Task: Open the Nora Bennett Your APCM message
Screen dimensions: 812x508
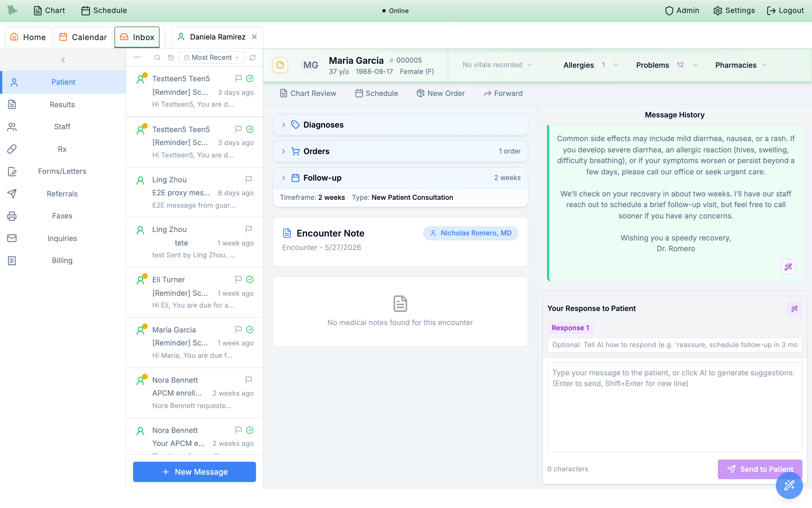Action: (x=194, y=437)
